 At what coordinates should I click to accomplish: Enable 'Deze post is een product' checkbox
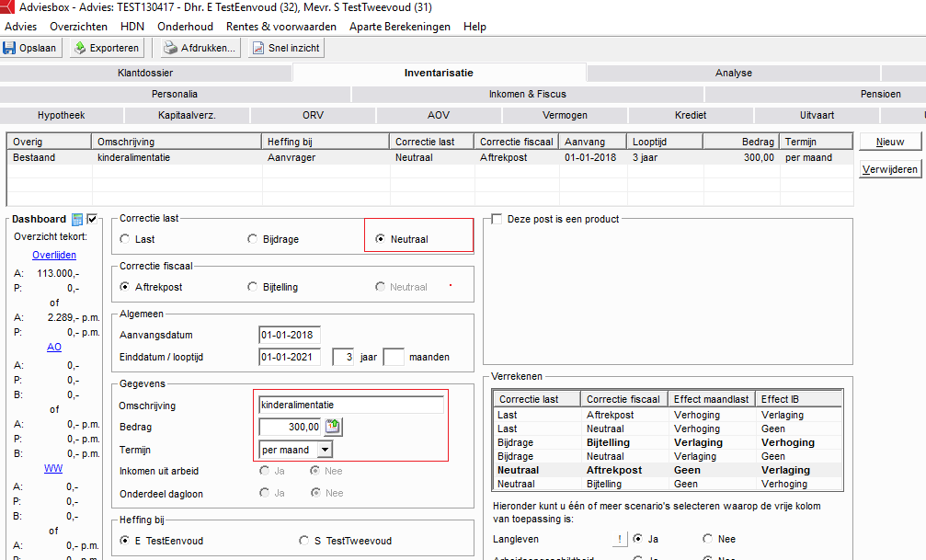pyautogui.click(x=497, y=219)
